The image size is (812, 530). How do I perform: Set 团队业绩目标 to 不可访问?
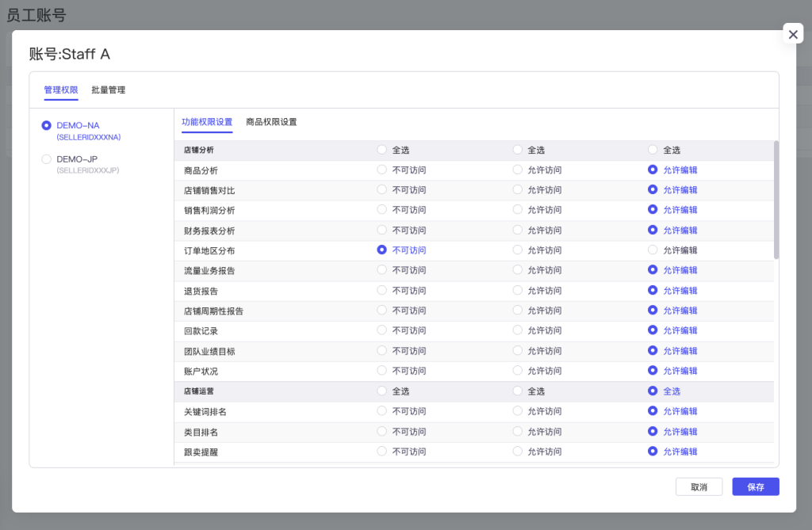(x=381, y=350)
